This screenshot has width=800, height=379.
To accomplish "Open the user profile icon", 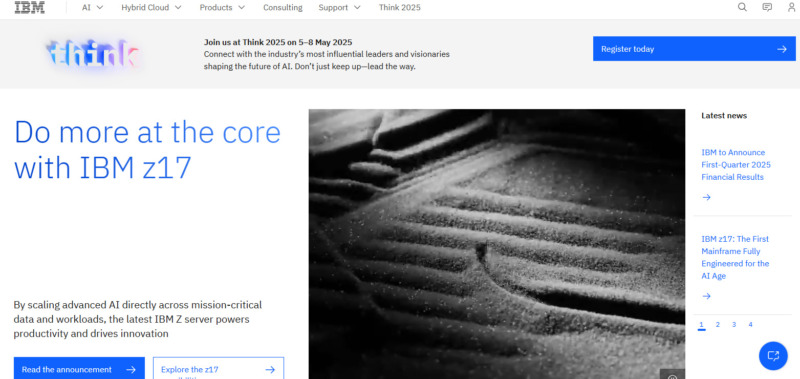I will pyautogui.click(x=791, y=7).
